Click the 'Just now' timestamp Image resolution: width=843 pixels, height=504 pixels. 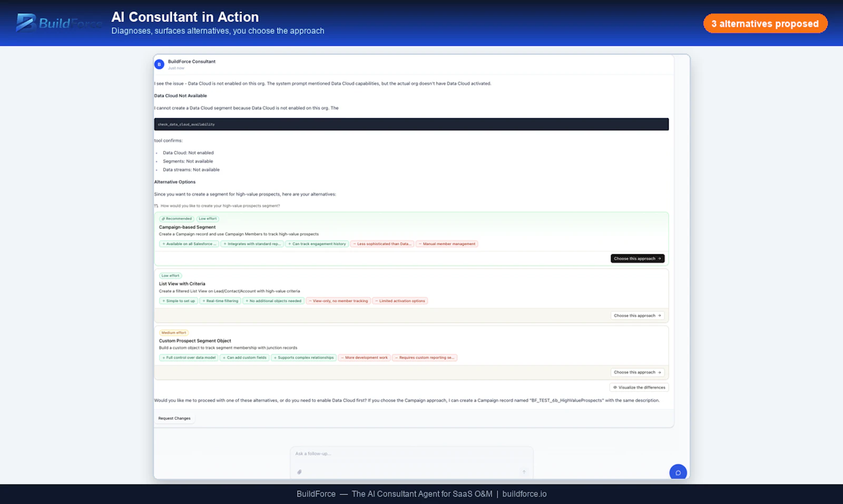point(176,68)
